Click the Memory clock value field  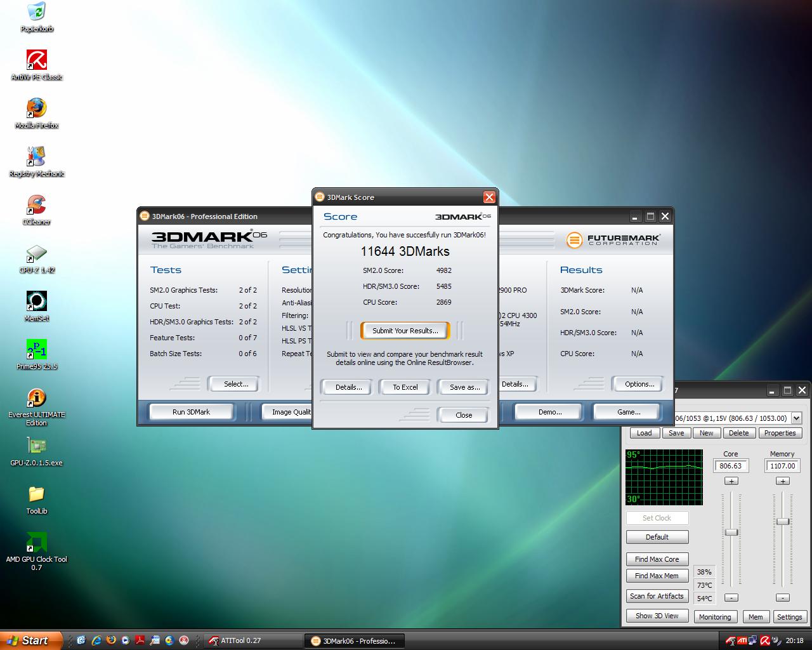point(782,466)
